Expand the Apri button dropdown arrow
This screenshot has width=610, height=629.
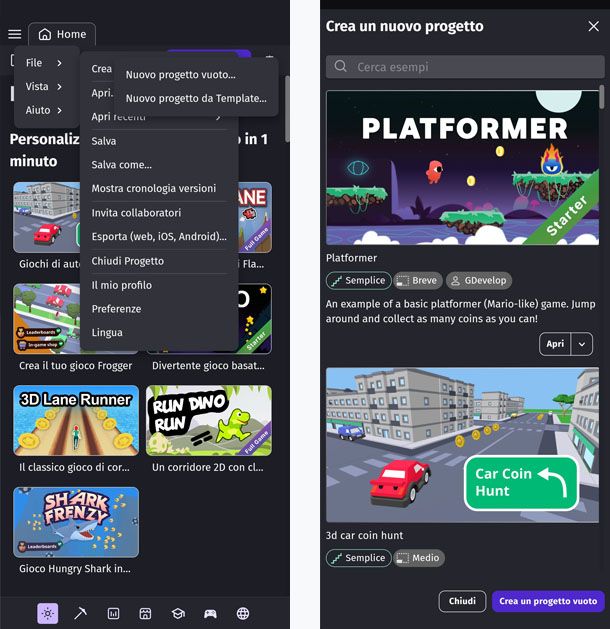coord(582,344)
